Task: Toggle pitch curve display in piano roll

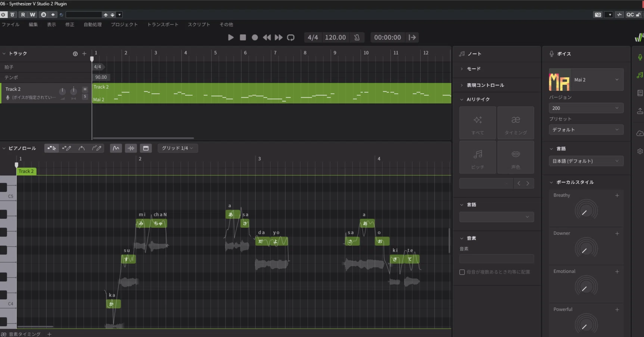Action: coord(116,148)
